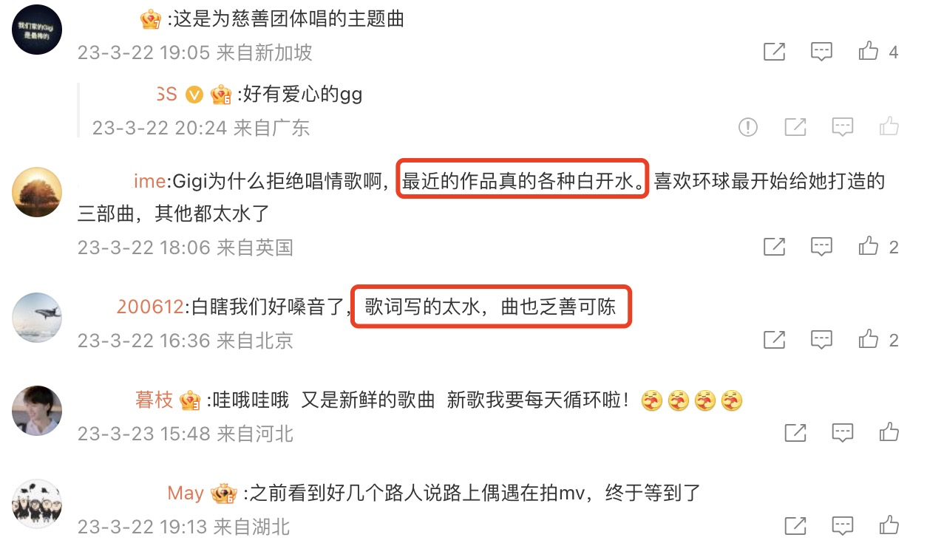This screenshot has height=560, width=927.
Task: Open user May's profile link
Action: point(185,493)
